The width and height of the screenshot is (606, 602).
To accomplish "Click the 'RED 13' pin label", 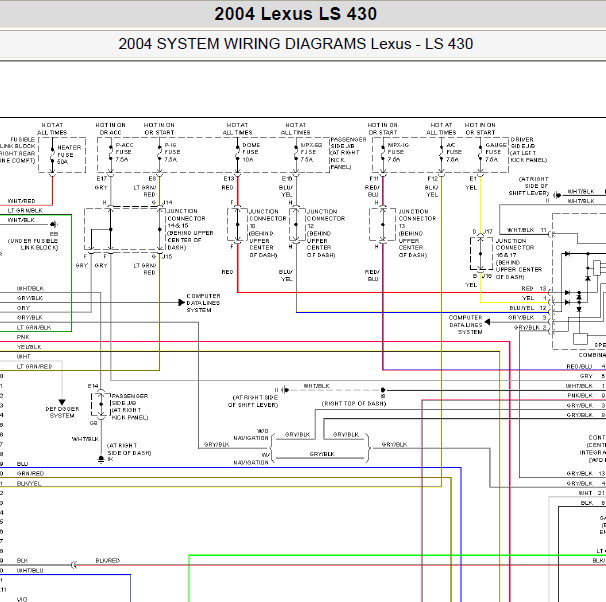I will pos(533,288).
